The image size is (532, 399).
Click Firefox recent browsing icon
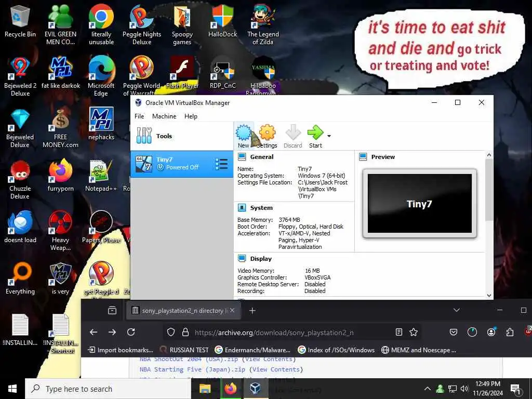coord(112,311)
